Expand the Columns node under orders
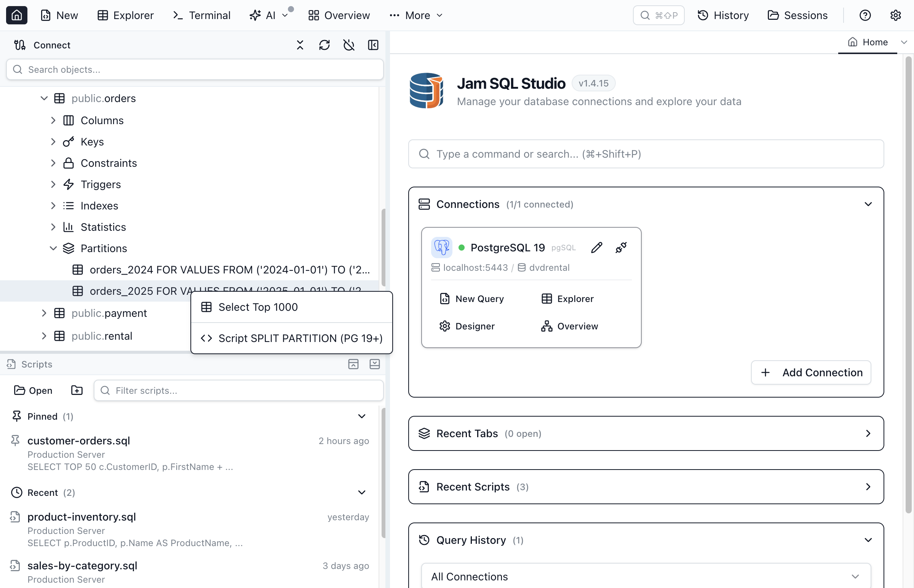The image size is (914, 588). point(53,120)
